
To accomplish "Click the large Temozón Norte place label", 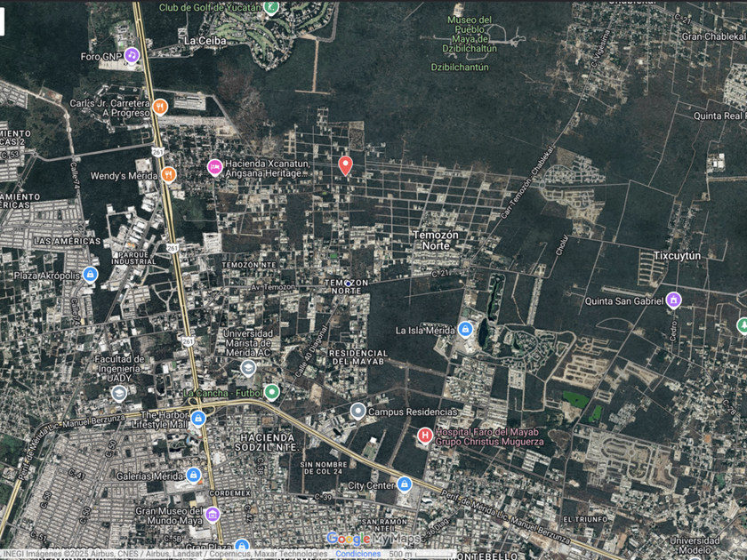I will 436,241.
